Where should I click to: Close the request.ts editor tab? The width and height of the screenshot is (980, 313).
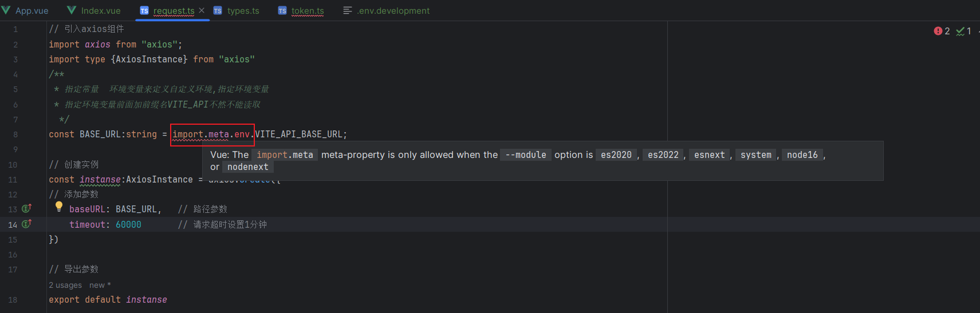(202, 10)
